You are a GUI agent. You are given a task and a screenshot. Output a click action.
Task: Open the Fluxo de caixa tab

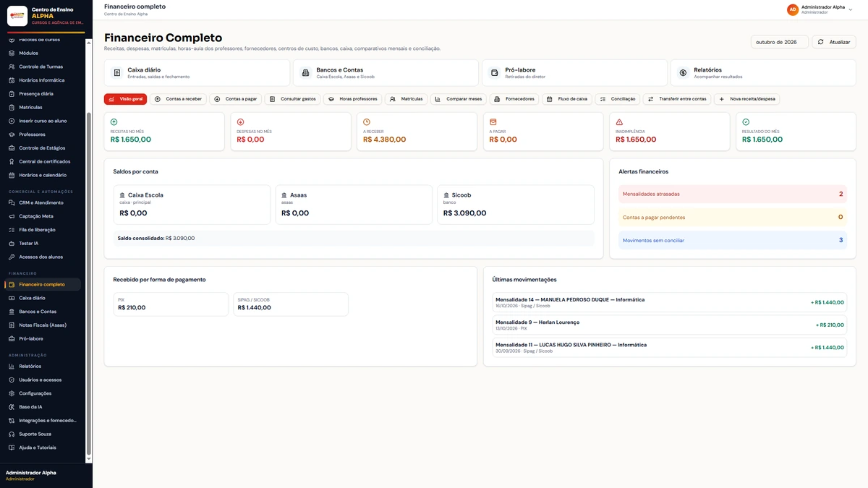tap(567, 99)
